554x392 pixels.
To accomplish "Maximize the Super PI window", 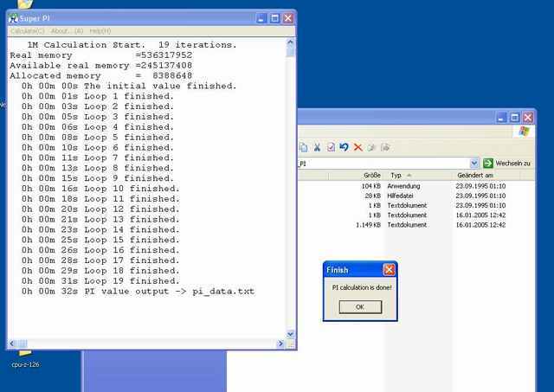I will tap(274, 18).
